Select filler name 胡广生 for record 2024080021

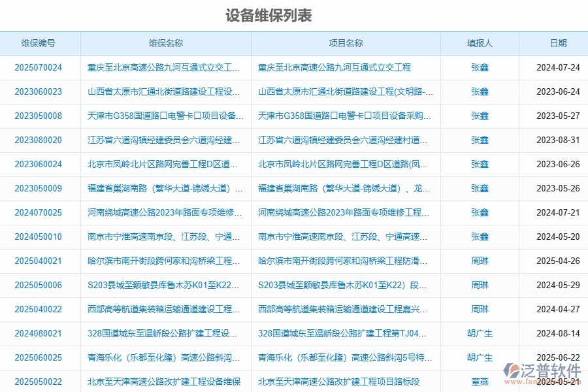pos(480,333)
